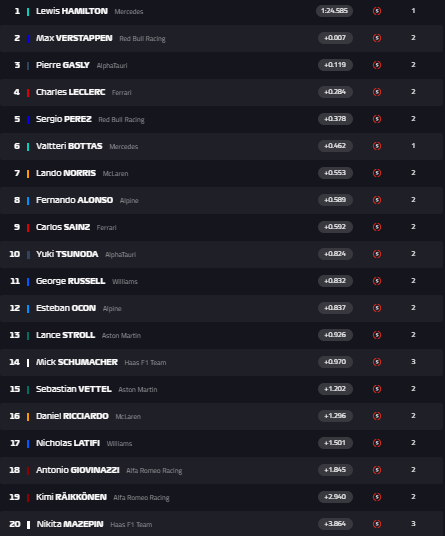Viewport: 445px width, 536px height.
Task: Click the soft tyre icon in Kimi Räikkönen's row
Action: pyautogui.click(x=377, y=497)
